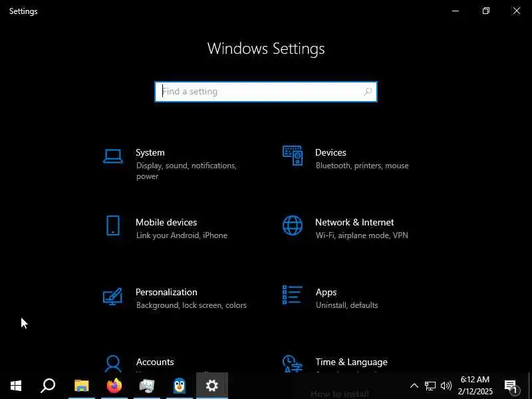Open the computer monitor app in taskbar
532x399 pixels.
click(x=147, y=386)
